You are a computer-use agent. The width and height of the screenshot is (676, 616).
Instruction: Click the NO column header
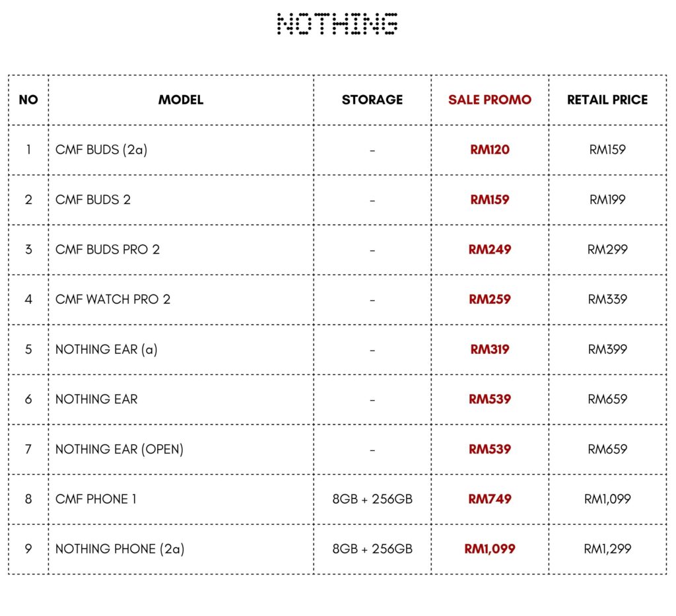[x=28, y=100]
